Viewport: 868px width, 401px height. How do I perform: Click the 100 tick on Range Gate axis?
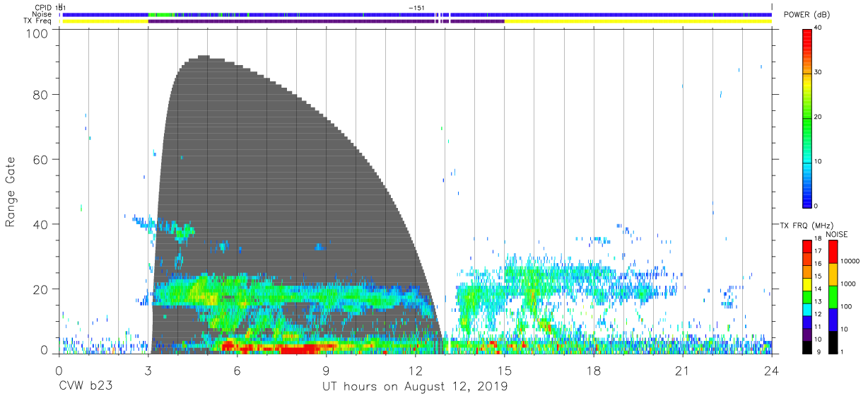click(x=37, y=33)
